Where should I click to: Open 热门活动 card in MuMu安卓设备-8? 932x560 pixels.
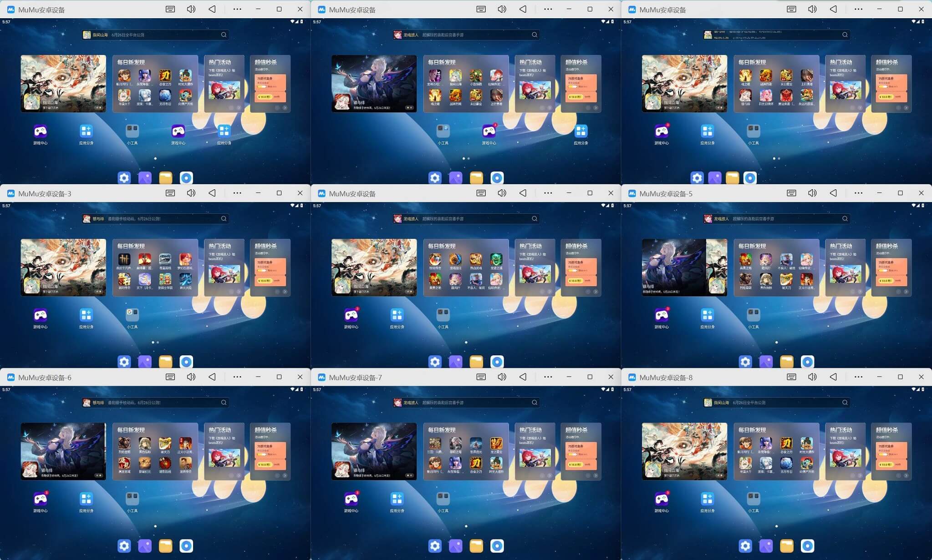point(845,451)
